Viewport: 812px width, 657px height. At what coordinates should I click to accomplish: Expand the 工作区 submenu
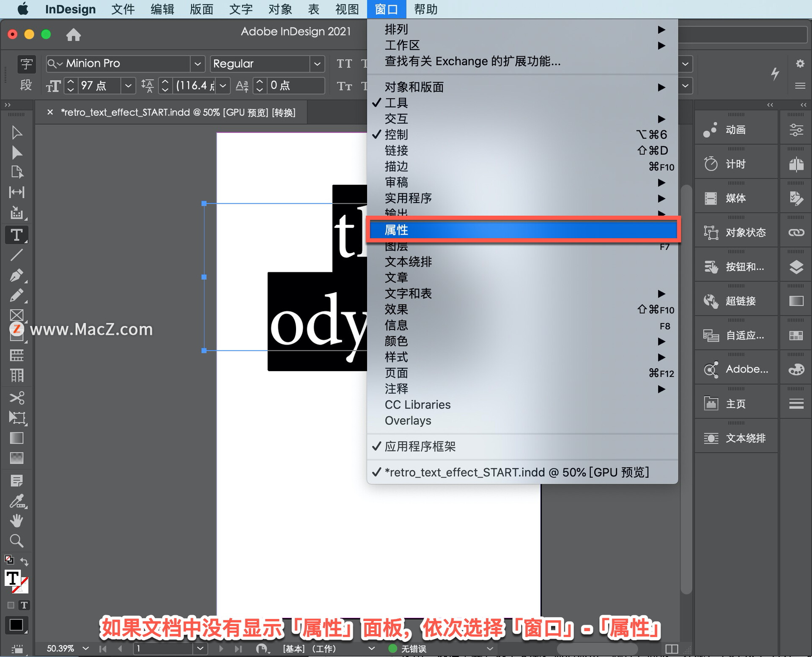tap(523, 45)
